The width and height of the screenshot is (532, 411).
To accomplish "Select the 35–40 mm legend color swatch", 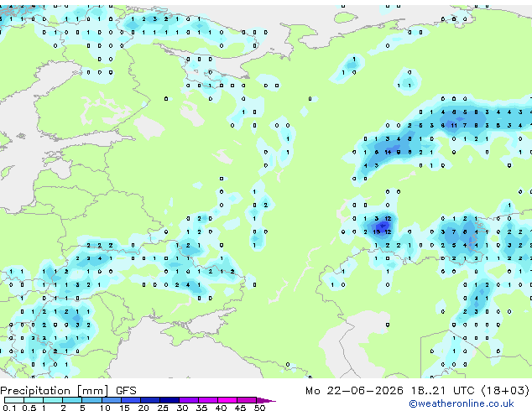I will click(x=208, y=400).
